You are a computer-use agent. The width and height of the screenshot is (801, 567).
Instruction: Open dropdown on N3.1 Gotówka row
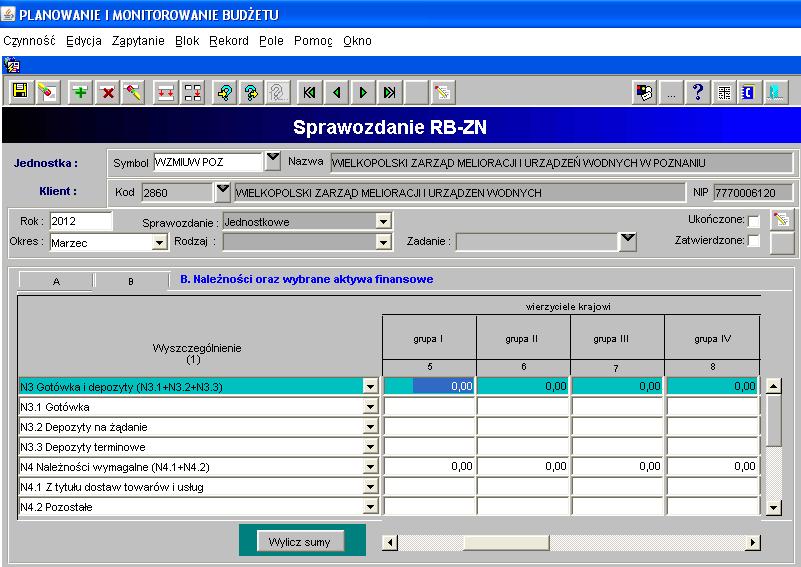(371, 407)
